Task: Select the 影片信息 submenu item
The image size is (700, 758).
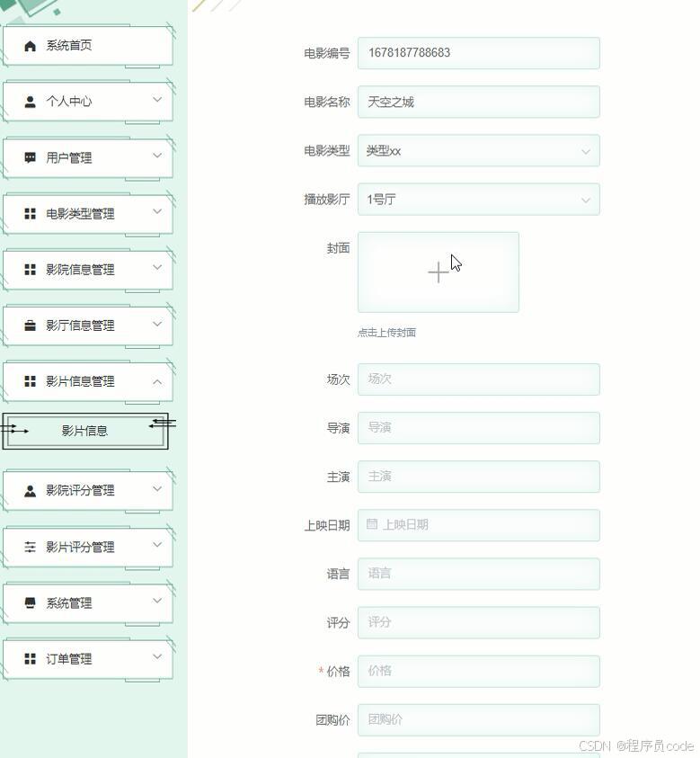Action: [87, 430]
